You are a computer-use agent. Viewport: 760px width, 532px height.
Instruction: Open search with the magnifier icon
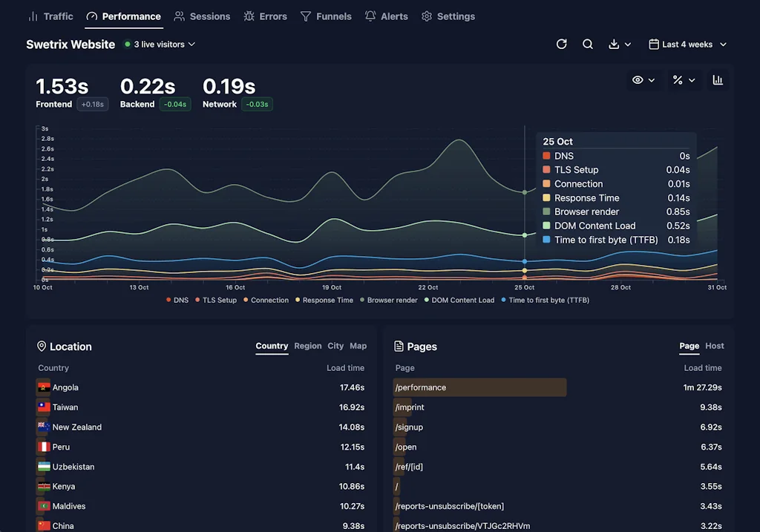(588, 45)
